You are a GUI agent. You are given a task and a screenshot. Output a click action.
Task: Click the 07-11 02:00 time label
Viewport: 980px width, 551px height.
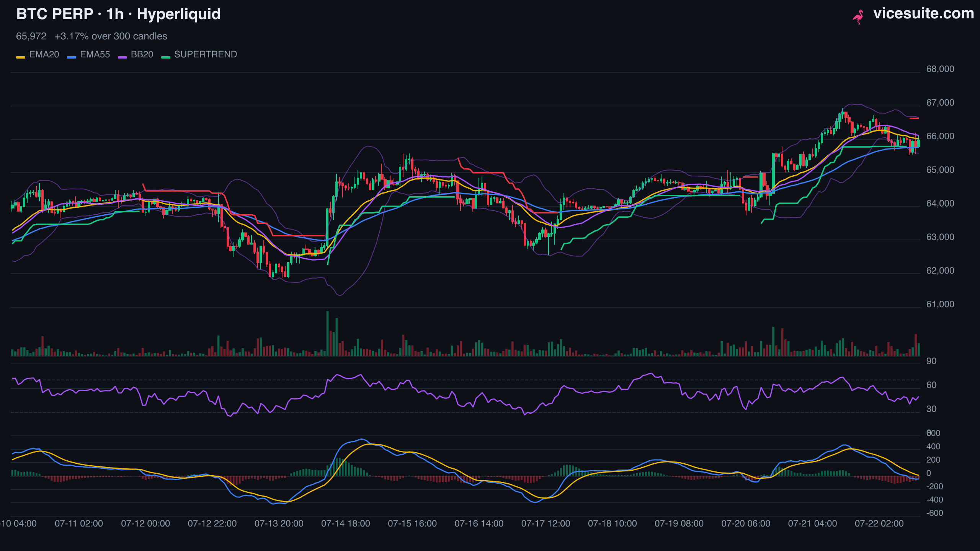click(x=79, y=523)
